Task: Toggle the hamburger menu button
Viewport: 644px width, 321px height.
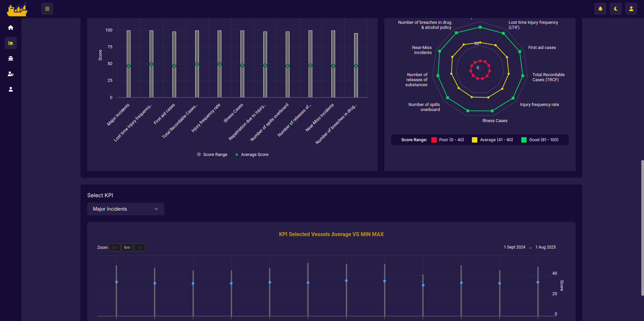Action: (x=47, y=9)
